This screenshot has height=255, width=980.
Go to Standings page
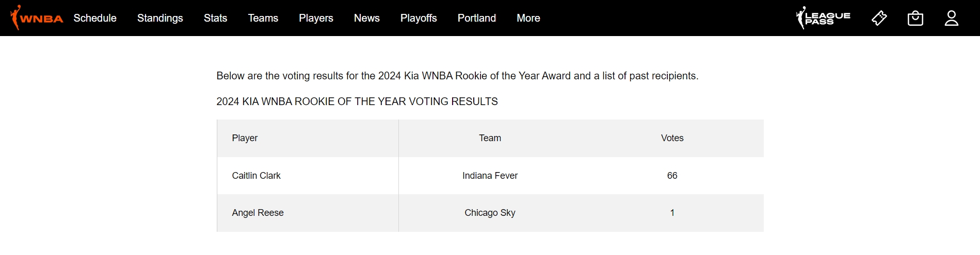pyautogui.click(x=160, y=18)
